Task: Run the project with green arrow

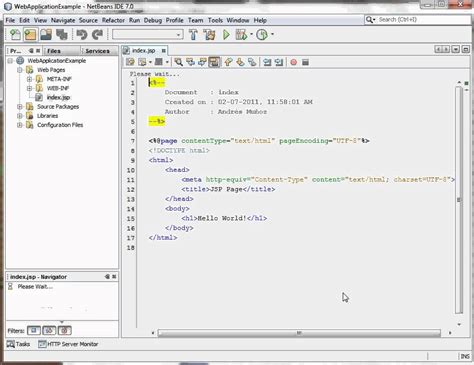Action: click(x=226, y=35)
